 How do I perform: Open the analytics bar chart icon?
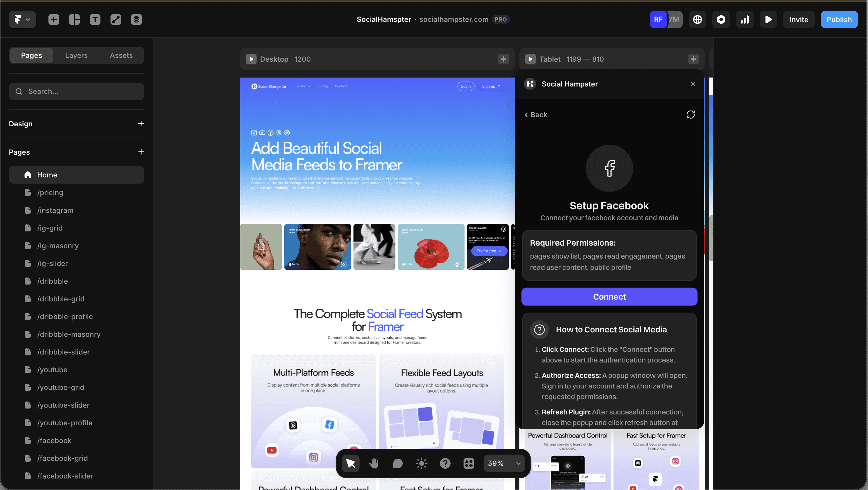tap(744, 19)
